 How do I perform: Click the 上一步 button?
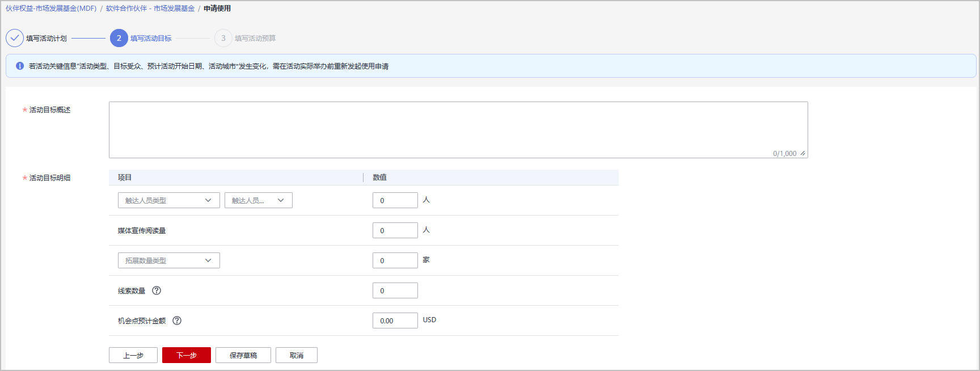(133, 355)
